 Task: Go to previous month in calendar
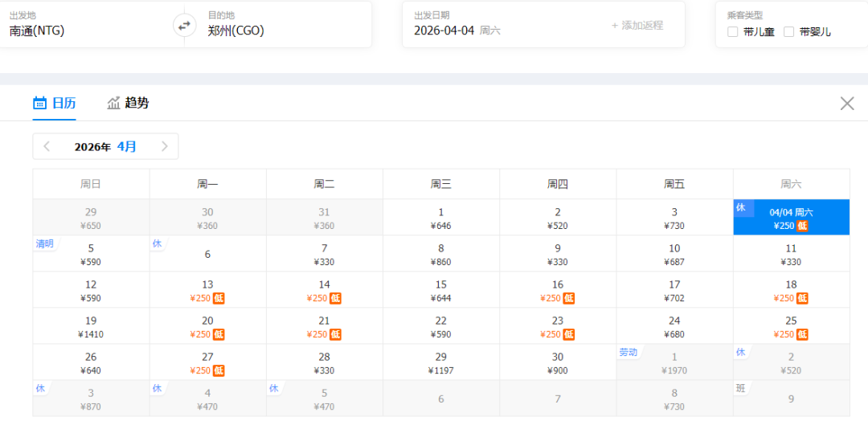pos(47,146)
